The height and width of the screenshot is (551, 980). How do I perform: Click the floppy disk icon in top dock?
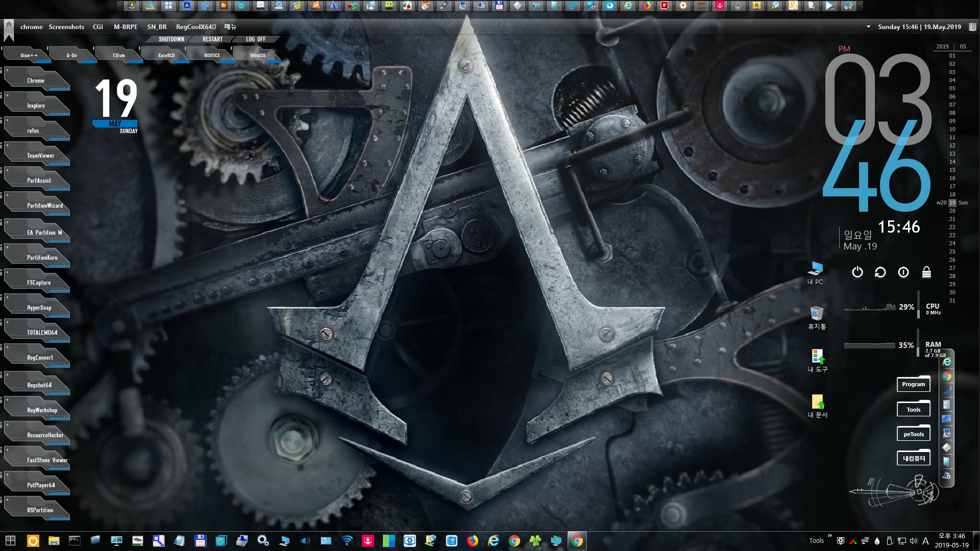click(x=499, y=6)
